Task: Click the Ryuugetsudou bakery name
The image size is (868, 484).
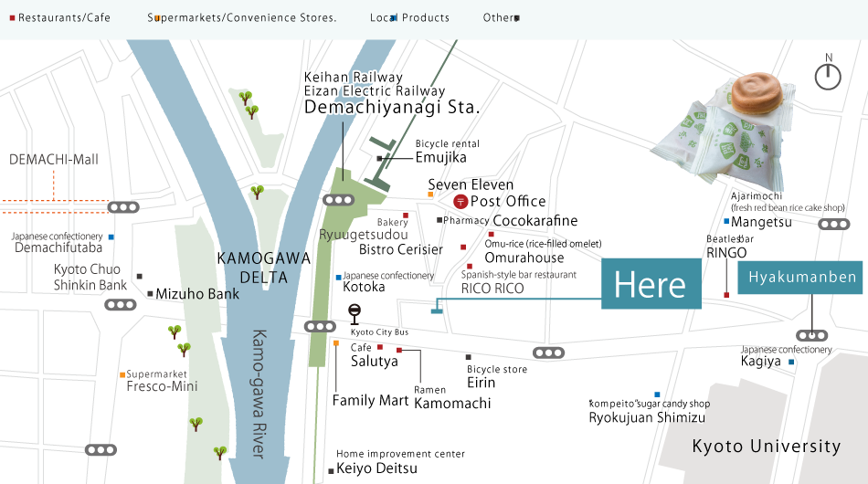Action: click(x=363, y=235)
